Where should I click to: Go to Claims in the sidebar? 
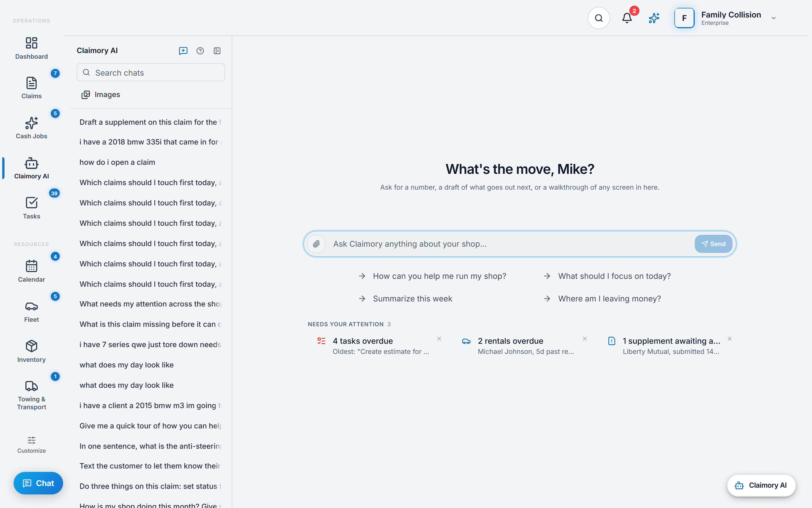(32, 88)
